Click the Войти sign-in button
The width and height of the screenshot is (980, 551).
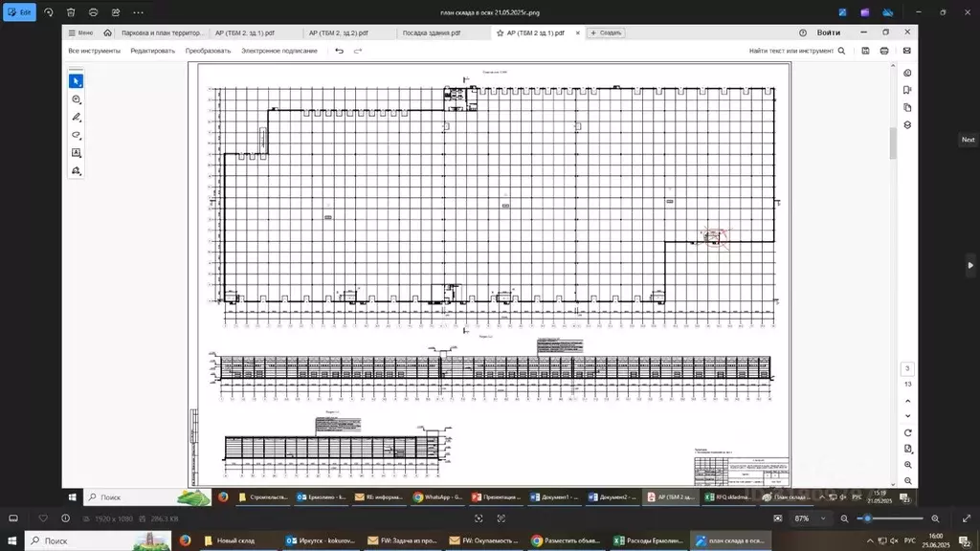pos(829,33)
